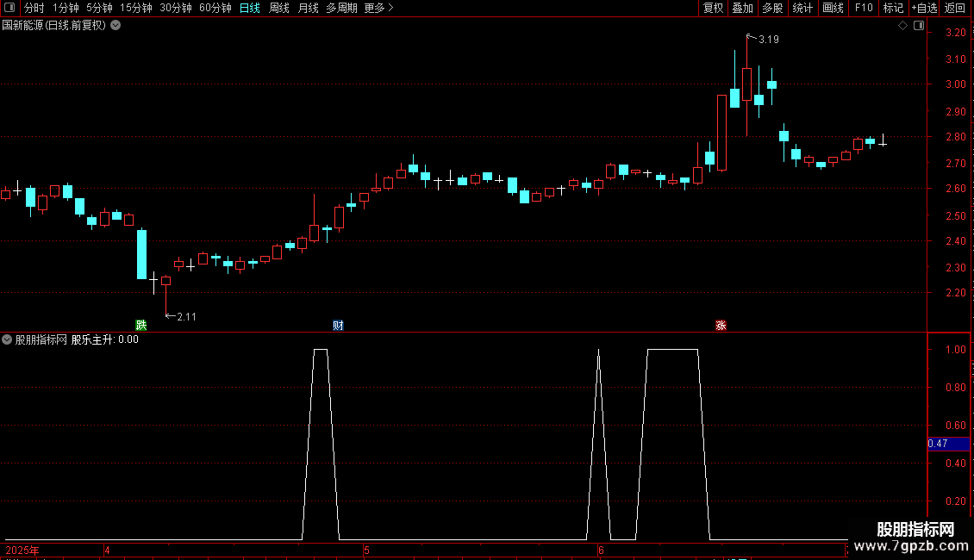
Task: Click the diamond icon in main chart corner
Action: [903, 26]
